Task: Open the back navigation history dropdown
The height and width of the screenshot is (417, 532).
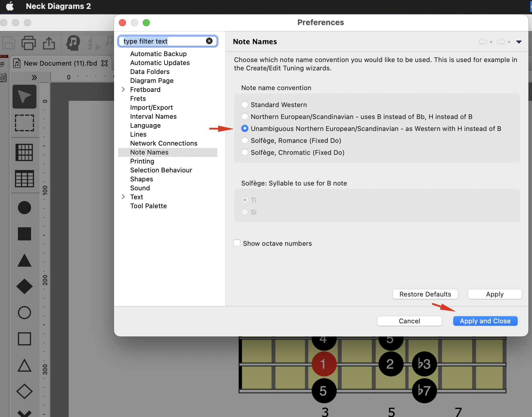Action: coord(491,42)
